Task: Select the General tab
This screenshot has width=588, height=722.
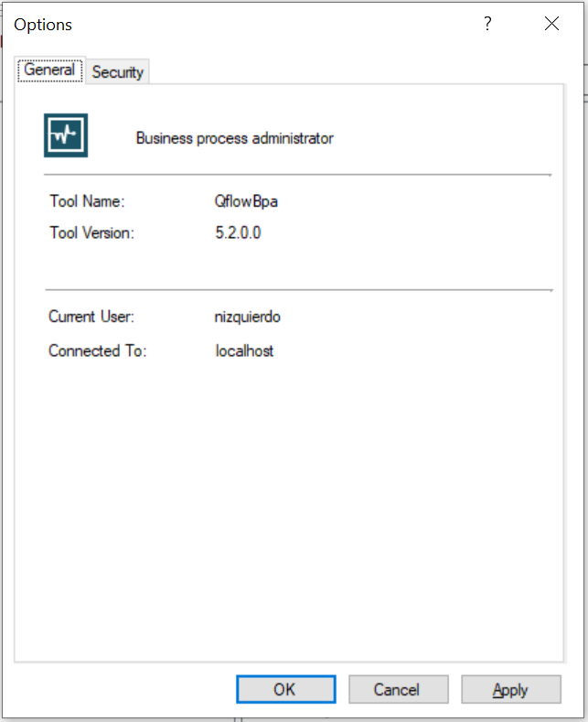Action: (x=49, y=70)
